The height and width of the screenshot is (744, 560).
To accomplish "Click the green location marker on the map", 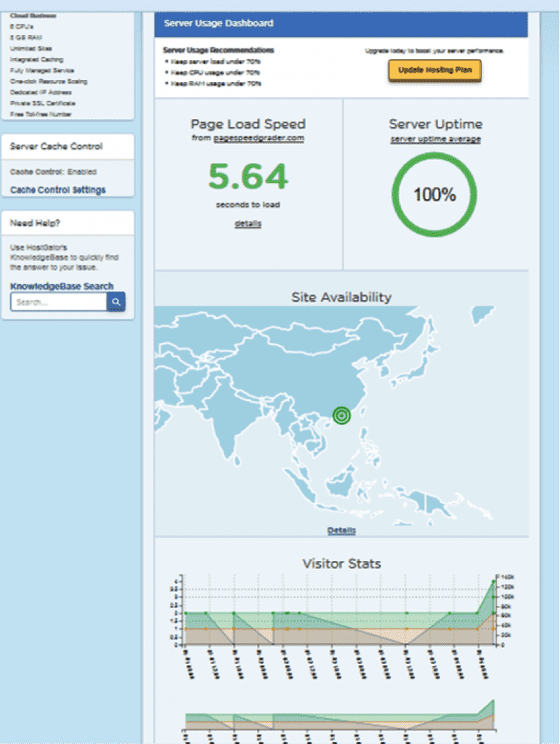I will pyautogui.click(x=341, y=416).
